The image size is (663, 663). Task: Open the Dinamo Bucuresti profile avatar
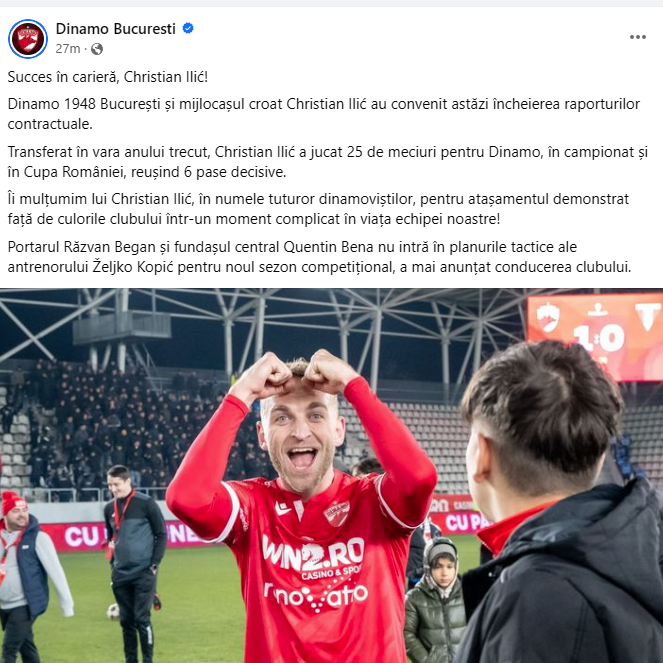click(x=28, y=39)
